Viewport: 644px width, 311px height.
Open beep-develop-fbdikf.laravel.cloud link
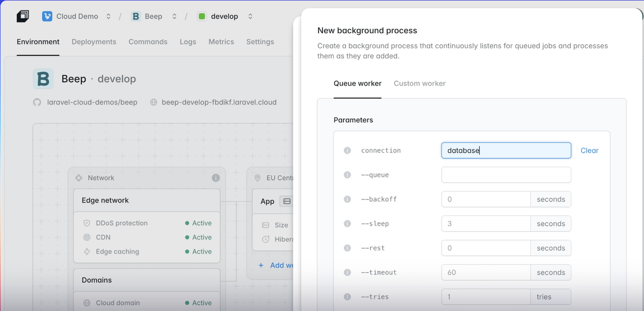coord(219,102)
